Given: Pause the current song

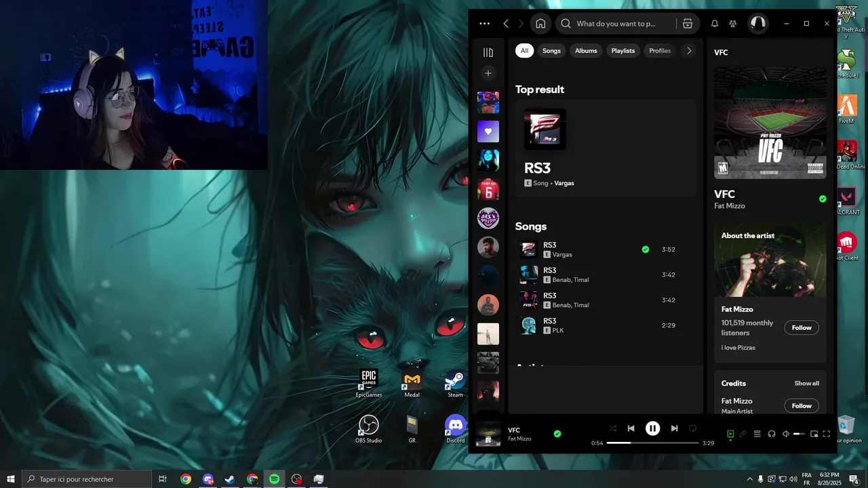Looking at the screenshot, I should (x=652, y=428).
